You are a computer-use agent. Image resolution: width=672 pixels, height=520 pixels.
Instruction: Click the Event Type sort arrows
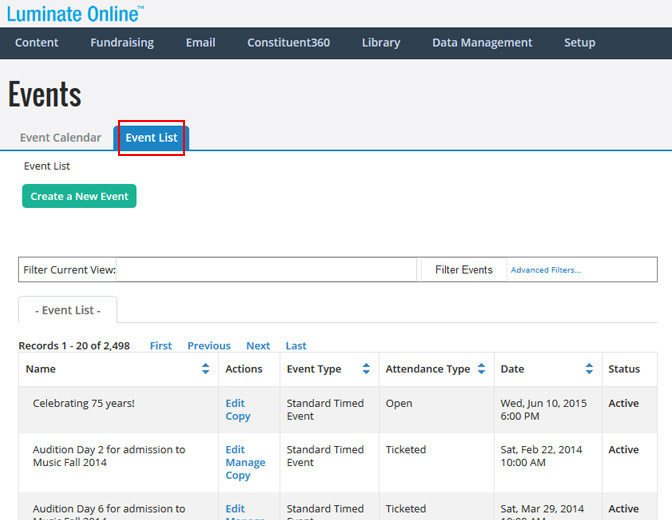366,369
